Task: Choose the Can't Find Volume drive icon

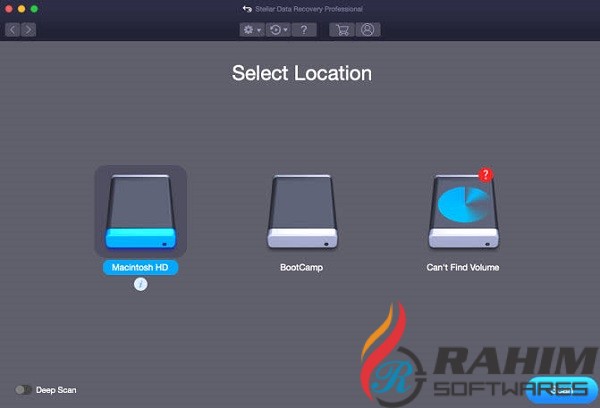Action: [x=463, y=211]
